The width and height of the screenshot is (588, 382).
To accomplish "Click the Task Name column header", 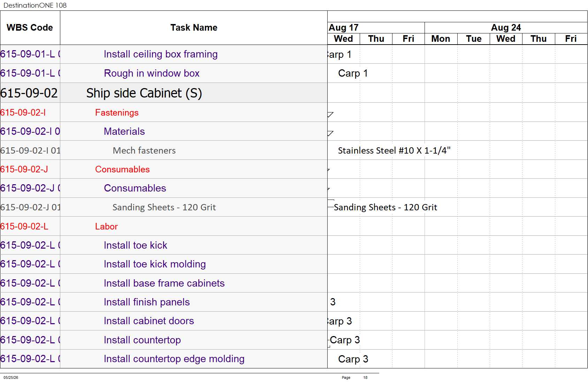I will pos(194,28).
